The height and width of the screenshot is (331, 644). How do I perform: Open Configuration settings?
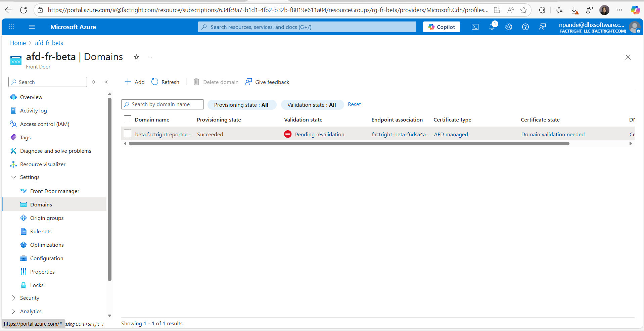coord(47,258)
